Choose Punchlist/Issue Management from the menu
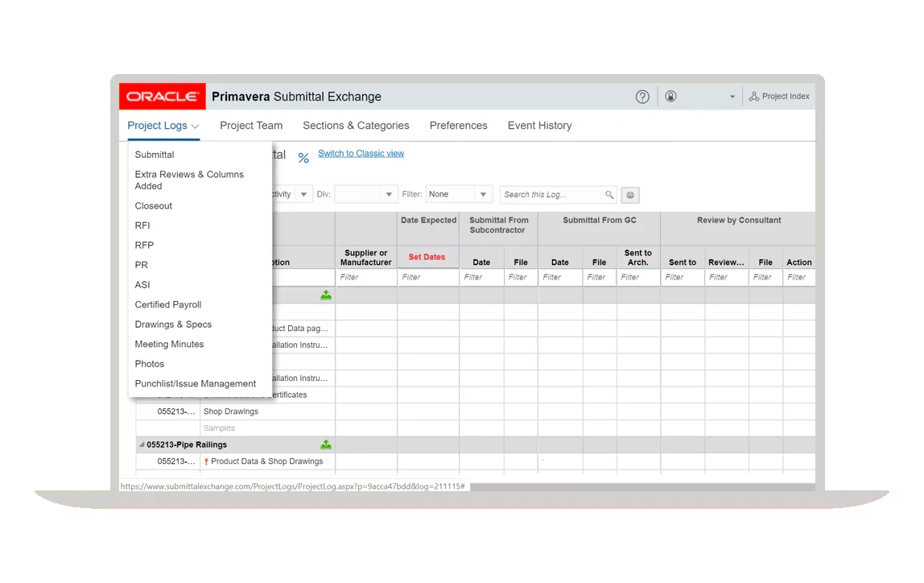 [x=196, y=383]
